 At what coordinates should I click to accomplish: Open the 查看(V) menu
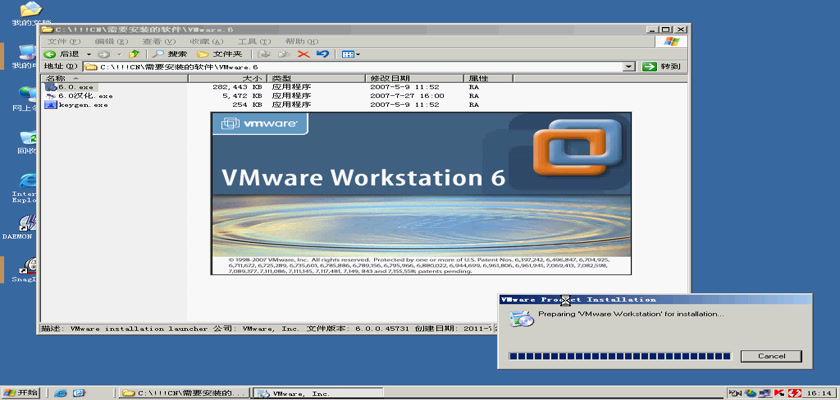[159, 41]
